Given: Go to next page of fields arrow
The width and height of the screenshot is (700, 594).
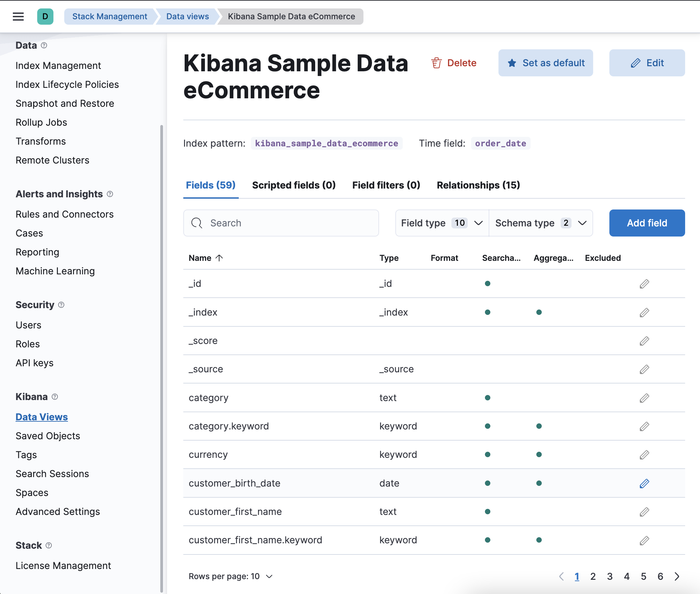Looking at the screenshot, I should (x=677, y=576).
